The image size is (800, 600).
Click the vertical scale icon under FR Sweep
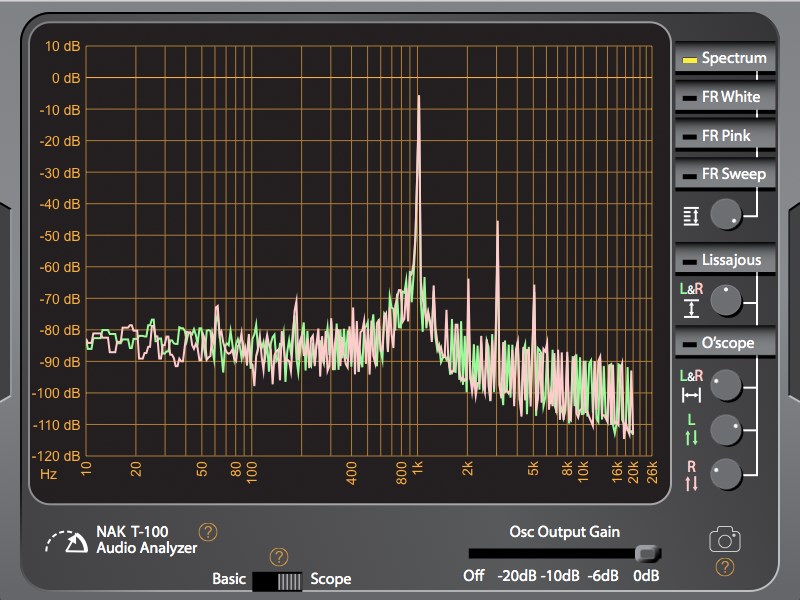tap(691, 216)
